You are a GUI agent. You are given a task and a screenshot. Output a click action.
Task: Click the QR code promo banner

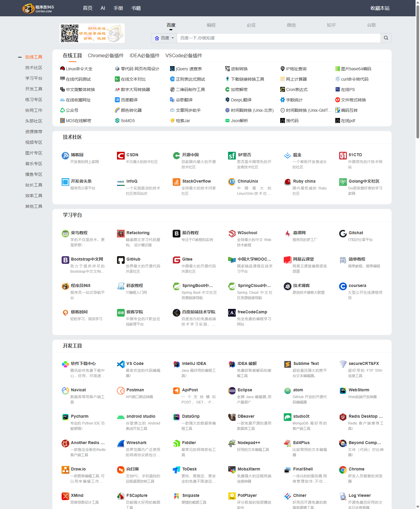(x=92, y=33)
